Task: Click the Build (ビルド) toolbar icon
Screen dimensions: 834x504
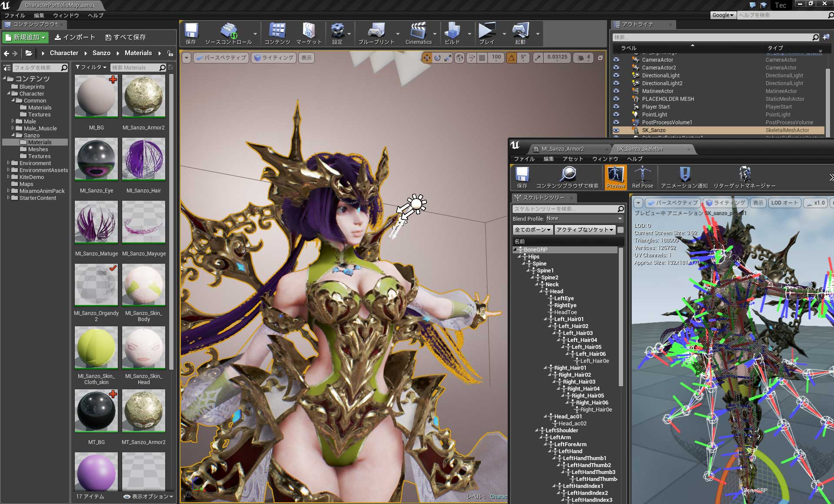Action: point(452,31)
